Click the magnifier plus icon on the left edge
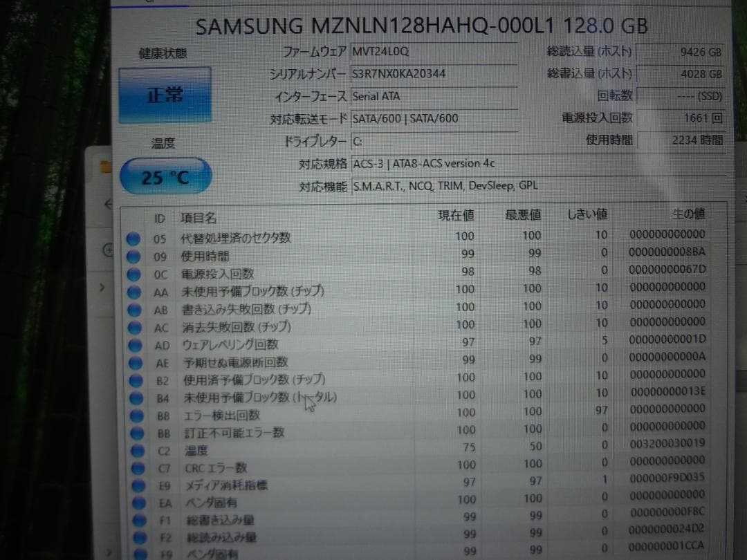Viewport: 747px width, 560px height. tap(109, 250)
